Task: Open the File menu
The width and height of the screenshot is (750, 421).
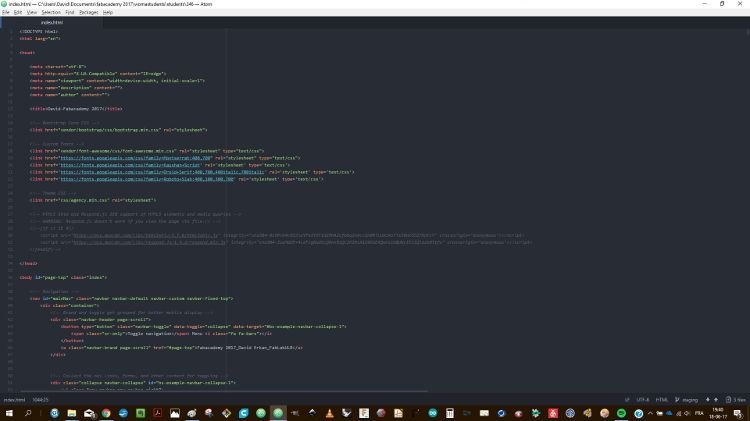Action: coord(6,12)
